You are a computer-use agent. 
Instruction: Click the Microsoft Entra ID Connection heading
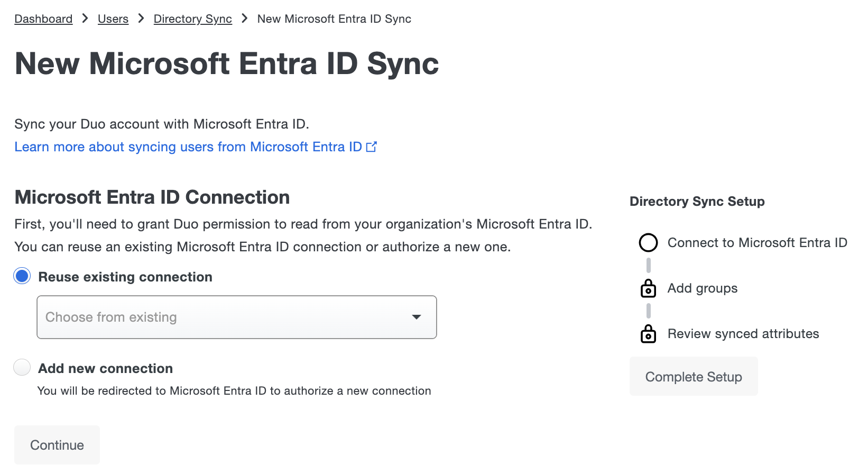pyautogui.click(x=152, y=197)
